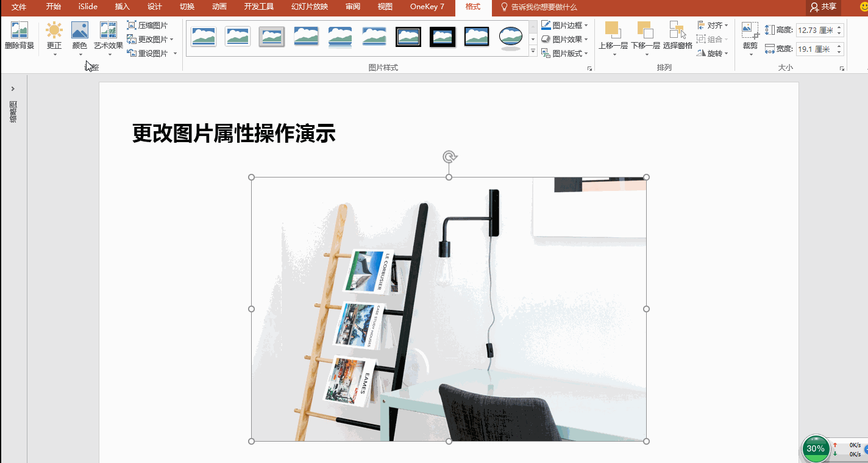
Task: Switch to the iSlide tab
Action: click(88, 7)
